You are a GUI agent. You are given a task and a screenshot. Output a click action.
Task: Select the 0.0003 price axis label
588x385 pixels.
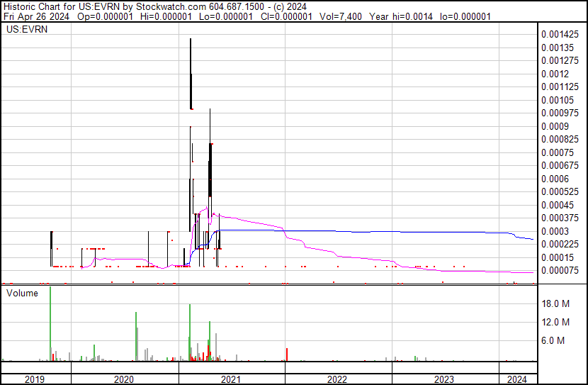pyautogui.click(x=555, y=231)
